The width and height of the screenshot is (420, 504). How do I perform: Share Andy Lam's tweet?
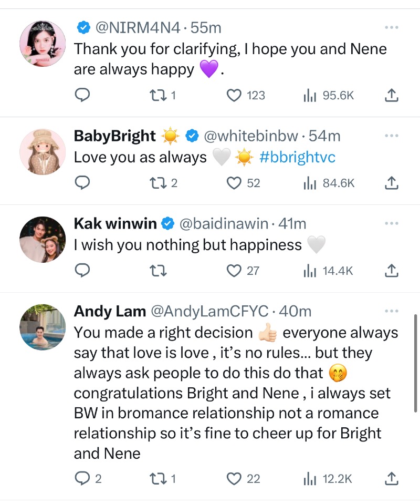(x=392, y=479)
